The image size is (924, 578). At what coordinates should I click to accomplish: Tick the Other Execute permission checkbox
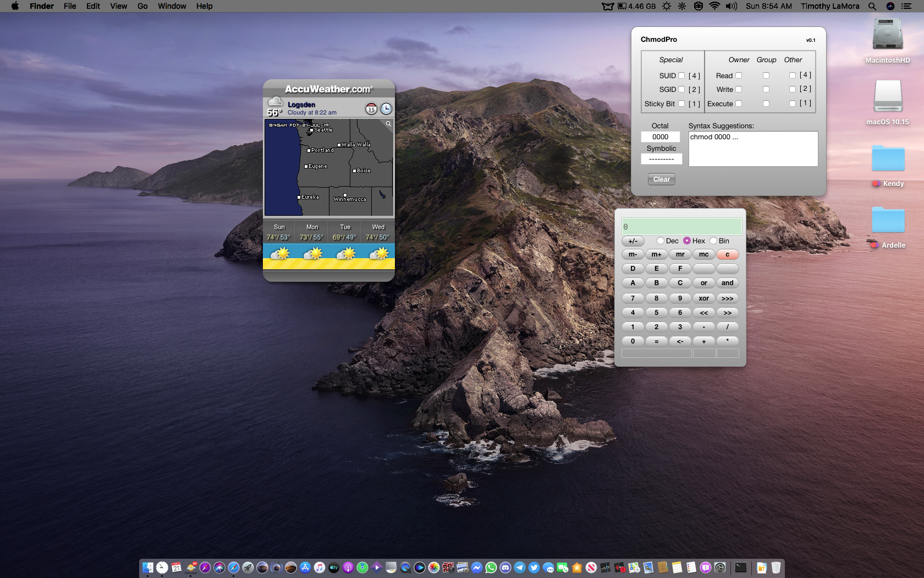(793, 103)
